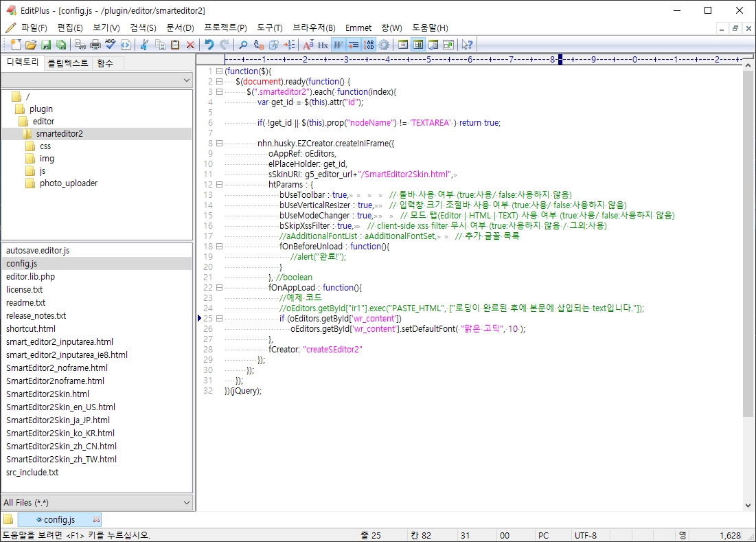Close the config.js document tab
The width and height of the screenshot is (756, 542).
pyautogui.click(x=96, y=519)
